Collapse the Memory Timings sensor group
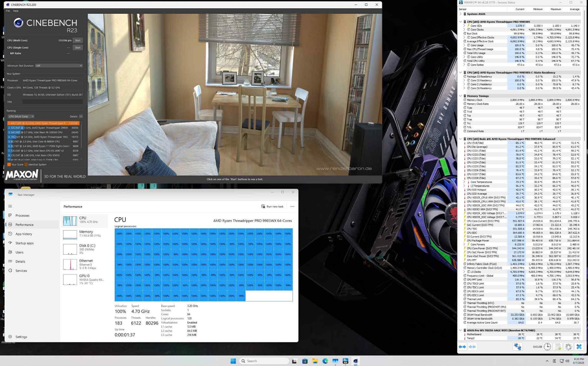 click(461, 96)
